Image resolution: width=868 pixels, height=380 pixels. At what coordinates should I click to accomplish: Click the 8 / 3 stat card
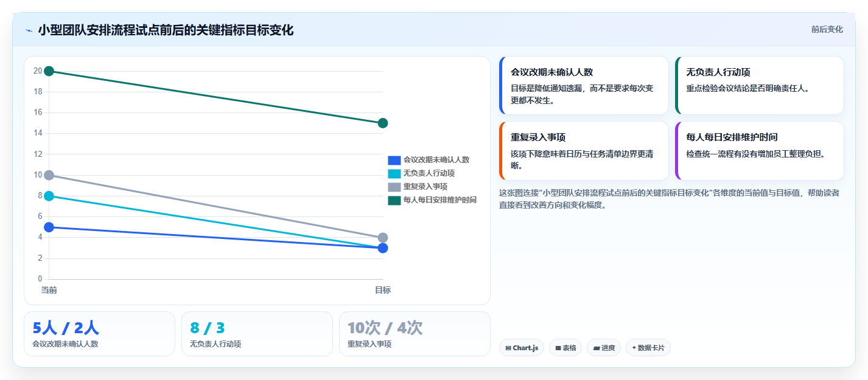point(257,334)
